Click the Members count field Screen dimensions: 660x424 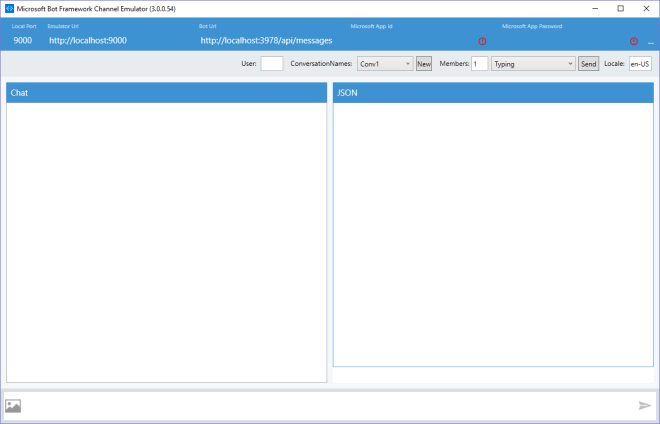click(x=479, y=64)
